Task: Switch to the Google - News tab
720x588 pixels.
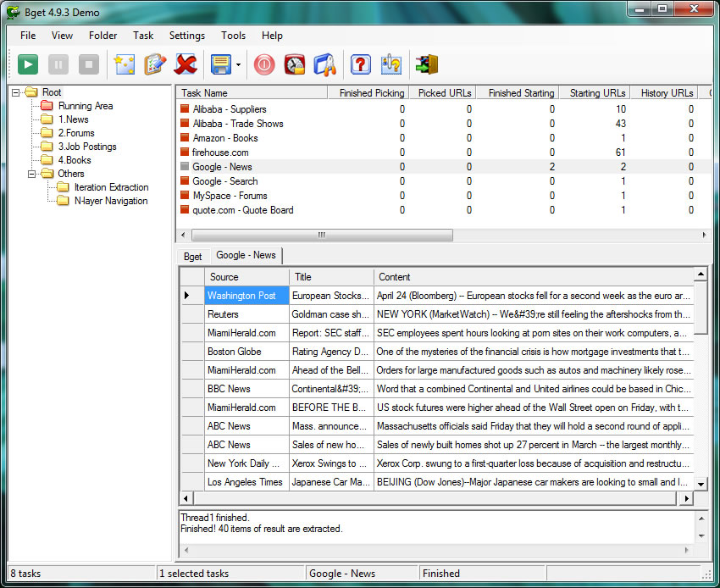Action: (x=246, y=255)
